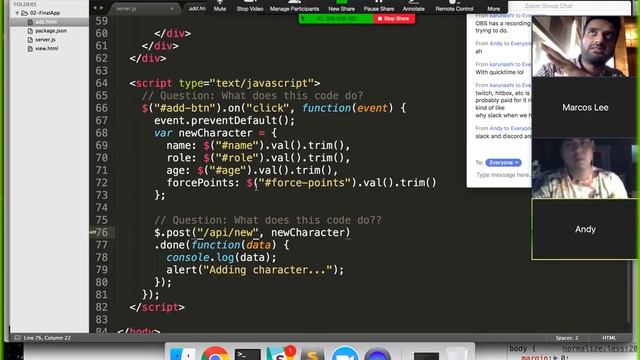Open the Annotate tool in Zoom
This screenshot has height=360, width=640.
(413, 6)
